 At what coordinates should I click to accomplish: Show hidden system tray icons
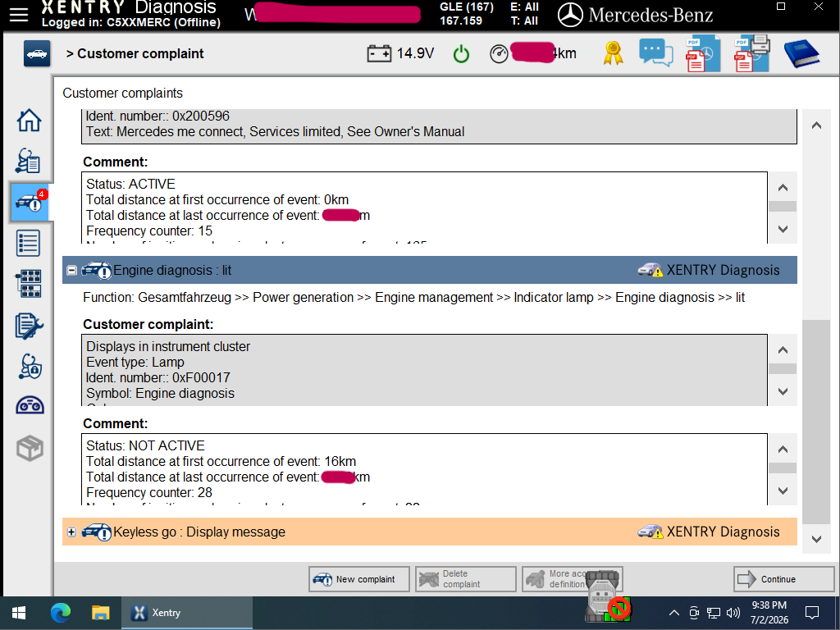point(674,612)
